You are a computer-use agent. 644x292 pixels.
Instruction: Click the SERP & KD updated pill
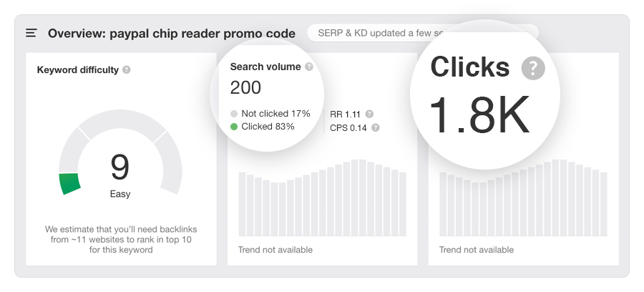(423, 33)
